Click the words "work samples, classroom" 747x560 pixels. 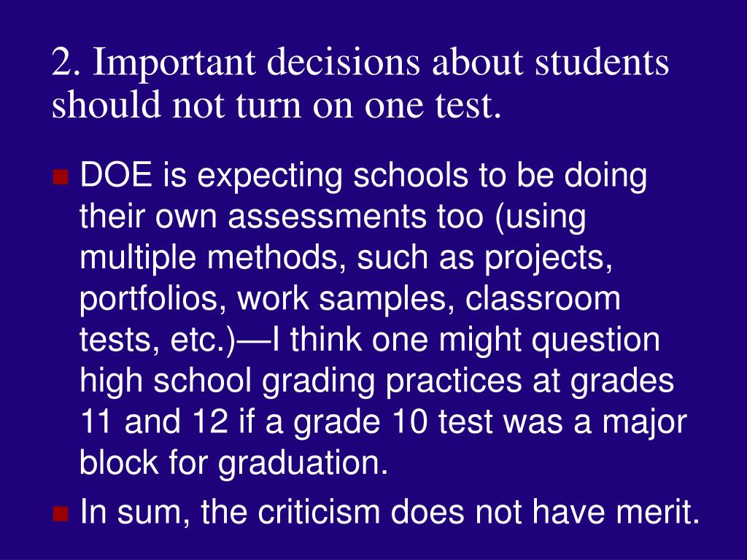[429, 298]
